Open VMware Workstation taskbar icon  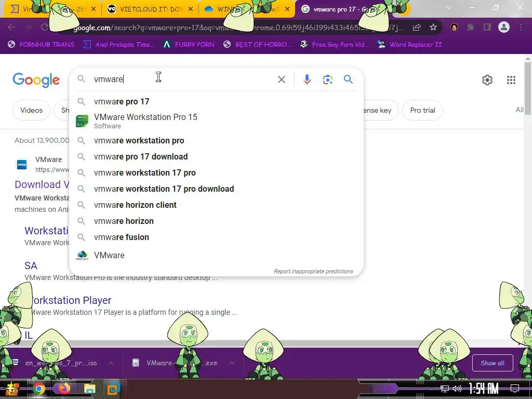pyautogui.click(x=114, y=389)
